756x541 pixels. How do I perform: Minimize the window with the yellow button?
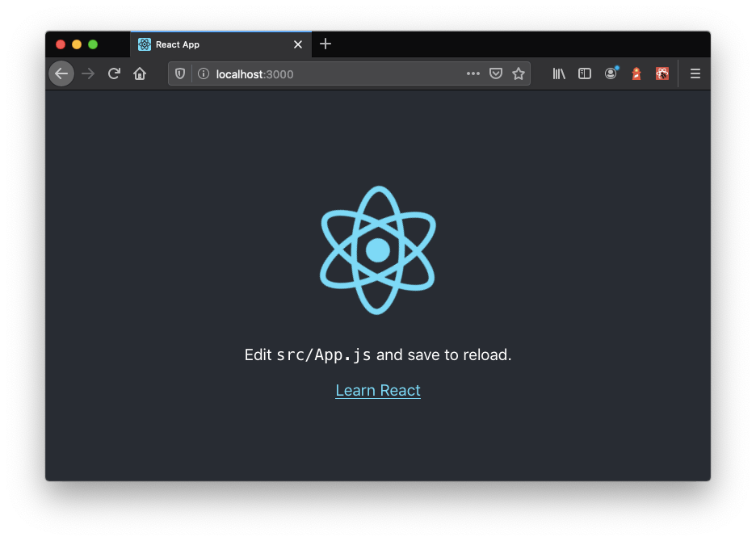(77, 44)
